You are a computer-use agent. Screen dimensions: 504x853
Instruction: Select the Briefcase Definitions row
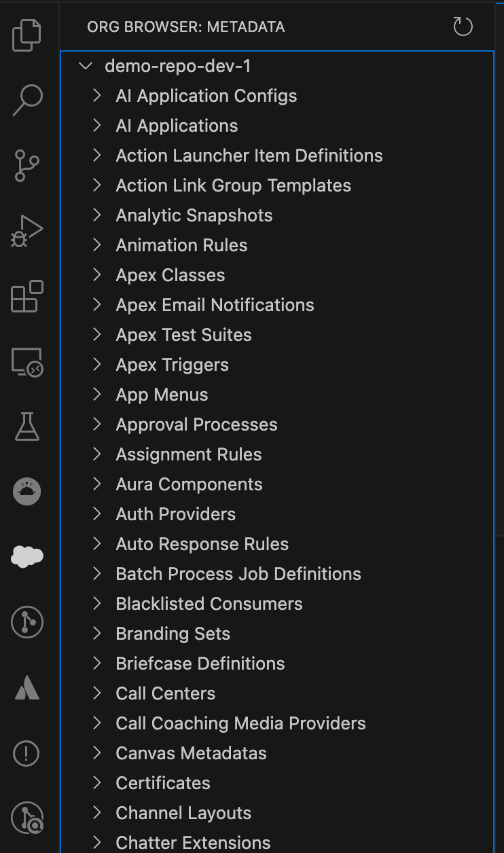coord(277,664)
